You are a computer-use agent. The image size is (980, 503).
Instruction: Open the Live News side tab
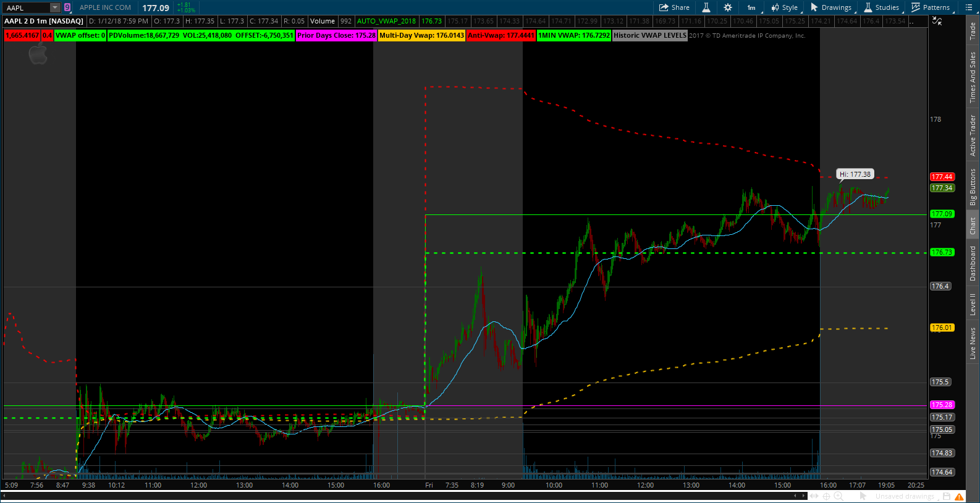point(973,344)
